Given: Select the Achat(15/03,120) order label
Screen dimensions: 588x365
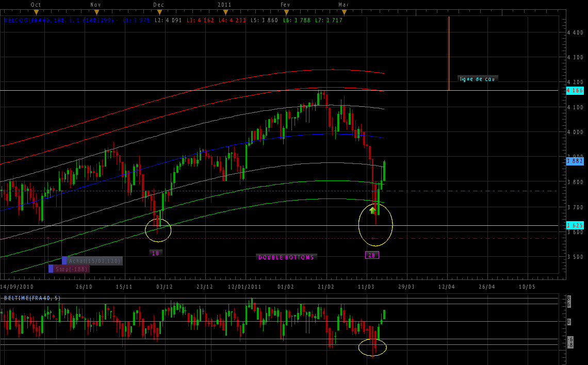Looking at the screenshot, I should (x=95, y=261).
